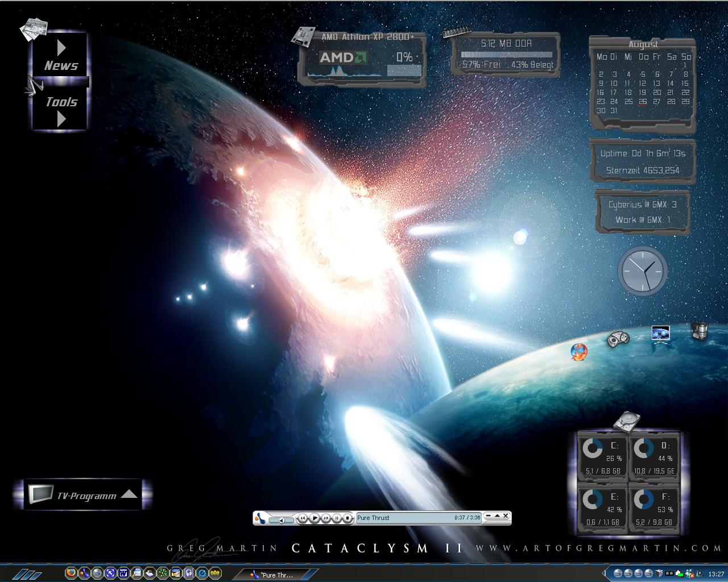The image size is (728, 582).
Task: Launch the media player quick launch icon
Action: (x=84, y=572)
